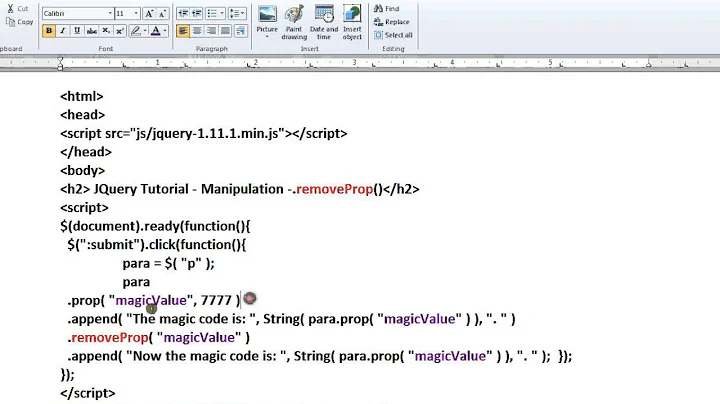Click the $(":submit").click(function(){ line
This screenshot has width=720, height=404.
(157, 245)
